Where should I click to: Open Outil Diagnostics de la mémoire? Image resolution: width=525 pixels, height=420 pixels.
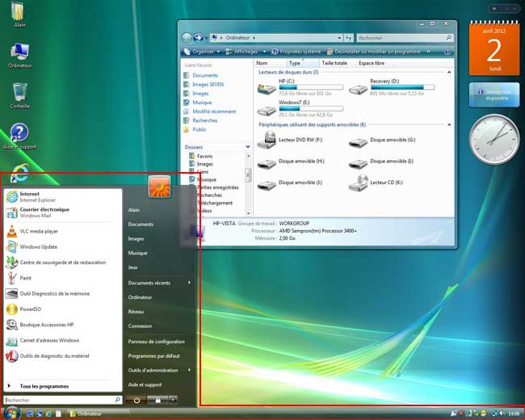pos(62,294)
